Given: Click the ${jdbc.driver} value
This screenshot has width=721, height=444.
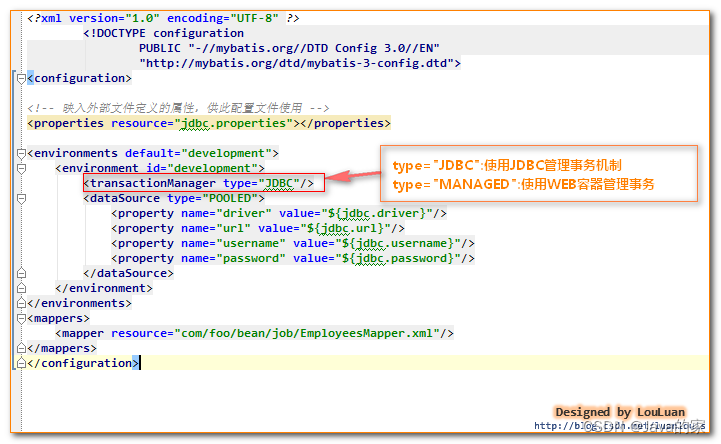Looking at the screenshot, I should 377,214.
